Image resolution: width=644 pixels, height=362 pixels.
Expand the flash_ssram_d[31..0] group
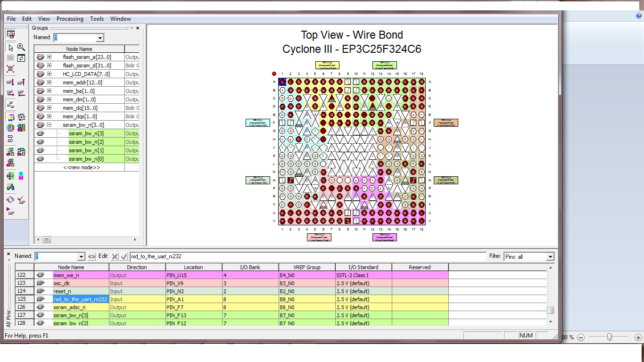point(49,66)
